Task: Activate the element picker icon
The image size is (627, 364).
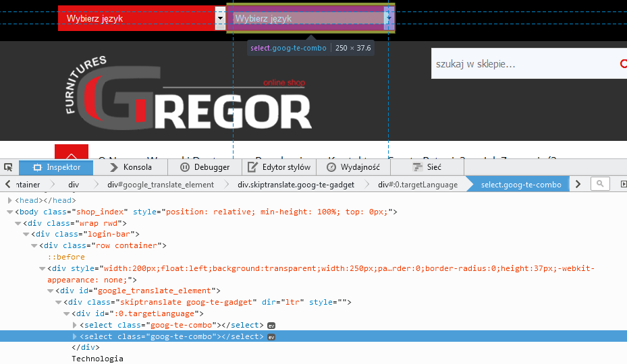Action: tap(8, 167)
